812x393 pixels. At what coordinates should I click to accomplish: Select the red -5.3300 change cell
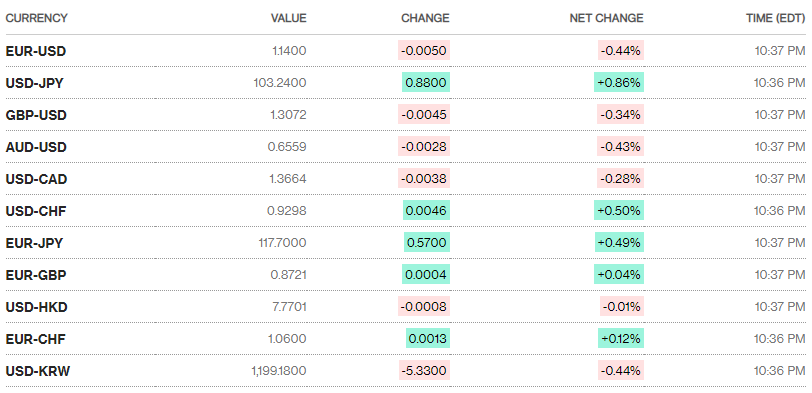click(x=424, y=370)
